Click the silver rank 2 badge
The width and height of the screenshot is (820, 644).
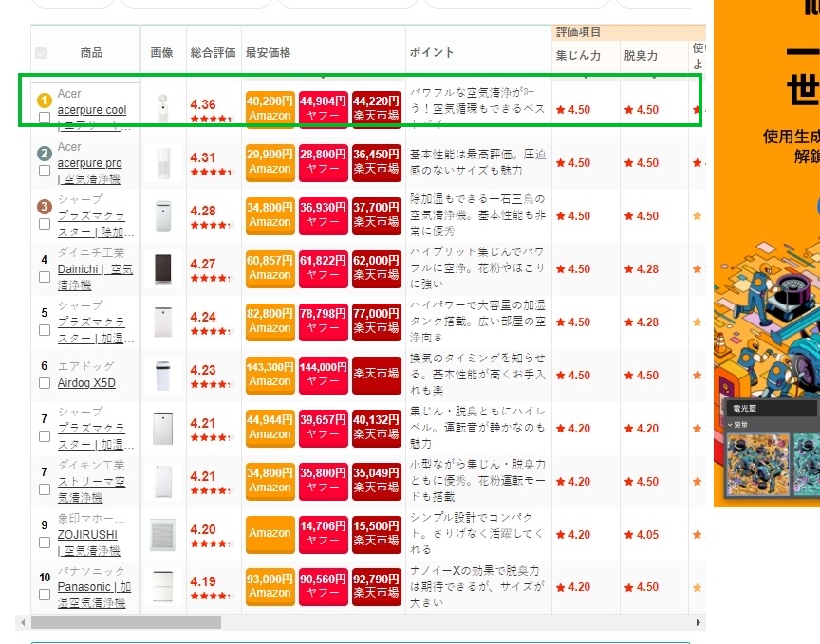pos(45,153)
